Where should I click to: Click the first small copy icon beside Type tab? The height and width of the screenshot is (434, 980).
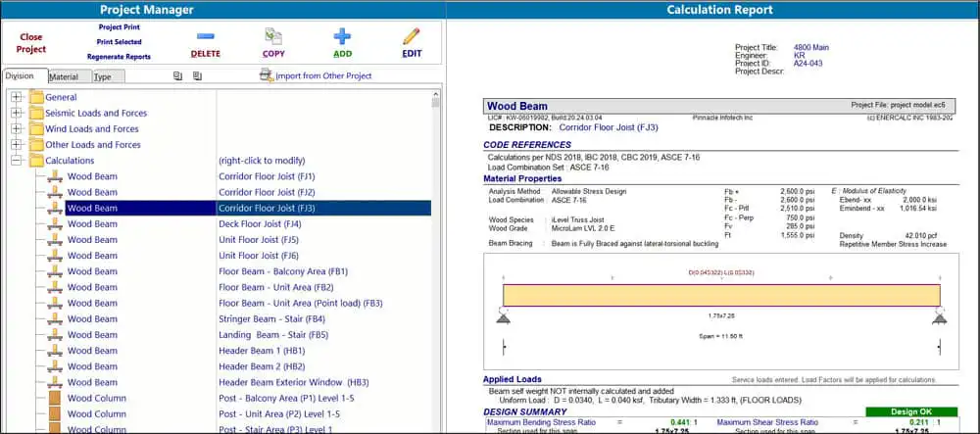click(x=177, y=76)
